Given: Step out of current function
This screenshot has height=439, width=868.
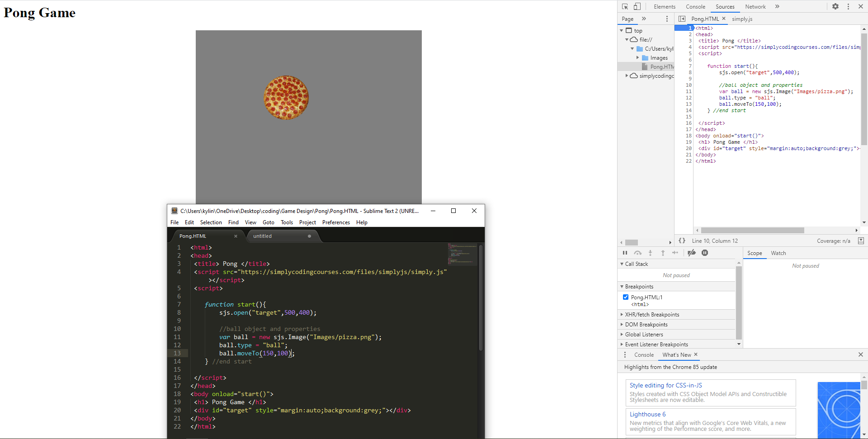Looking at the screenshot, I should 663,253.
